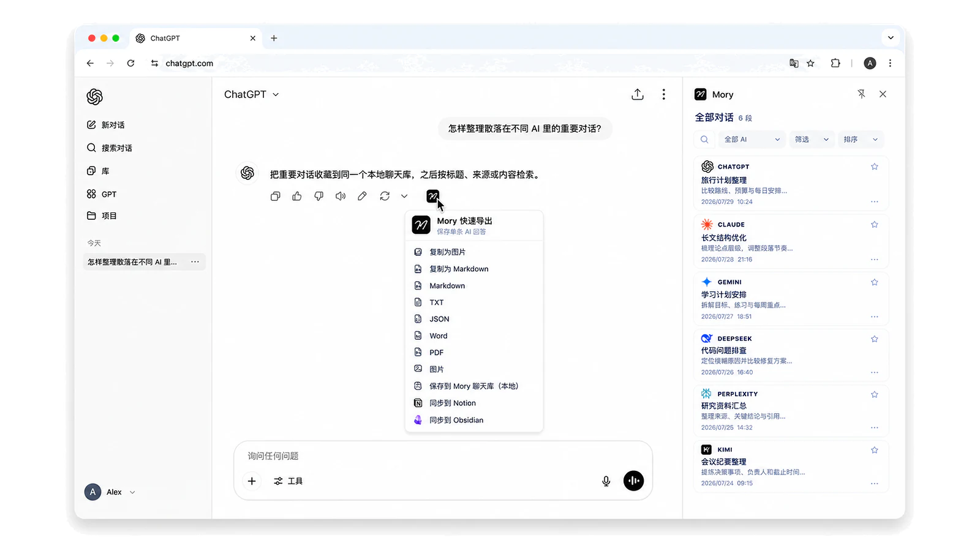Viewport: 980px width, 551px height.
Task: Open the chat's three-dot options menu
Action: click(663, 94)
